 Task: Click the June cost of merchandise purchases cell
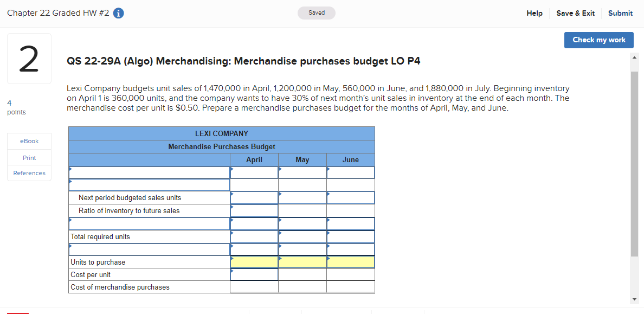tap(350, 287)
